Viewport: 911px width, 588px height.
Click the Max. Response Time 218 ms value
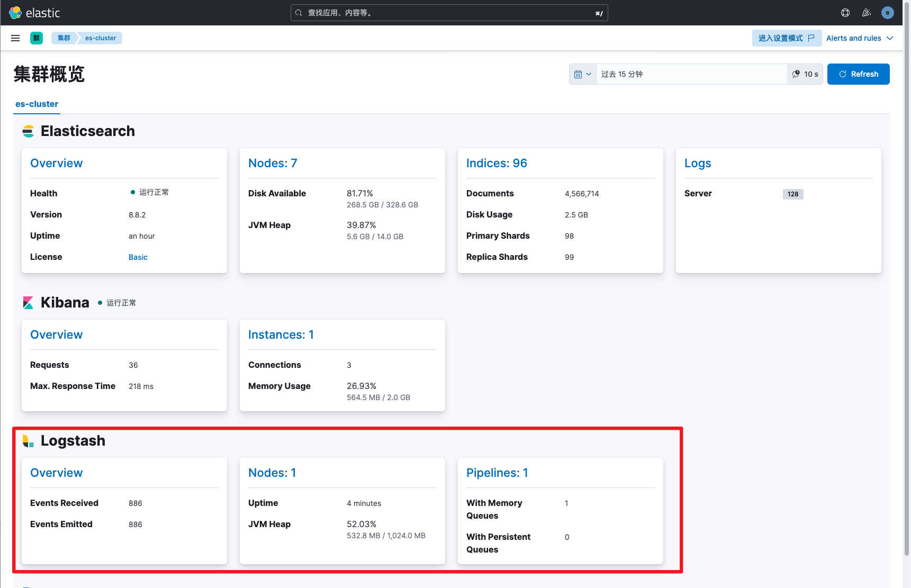(141, 386)
